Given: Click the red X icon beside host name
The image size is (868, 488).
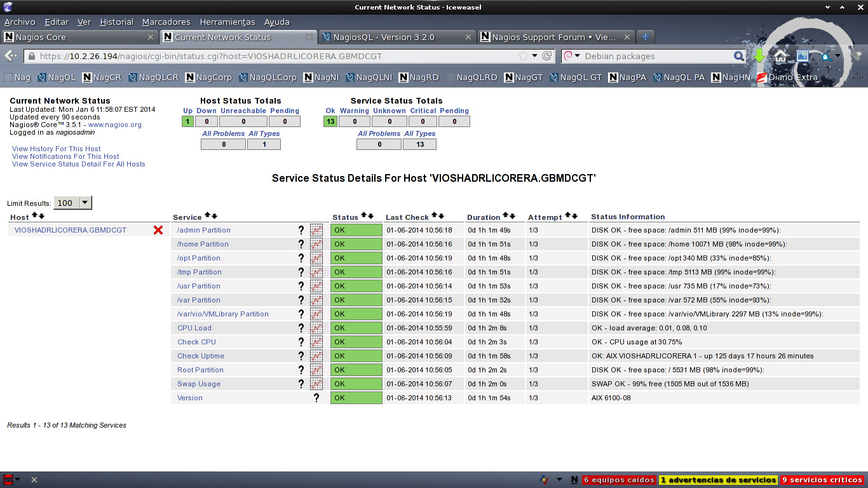Looking at the screenshot, I should [x=158, y=230].
